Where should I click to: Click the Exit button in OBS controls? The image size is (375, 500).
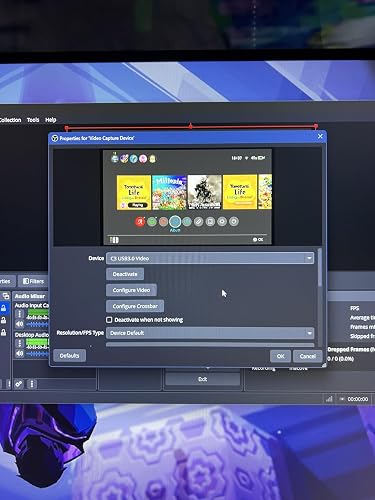tap(203, 379)
